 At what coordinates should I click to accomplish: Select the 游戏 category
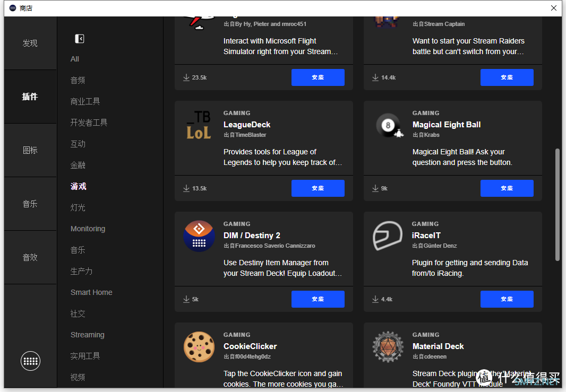pos(79,186)
